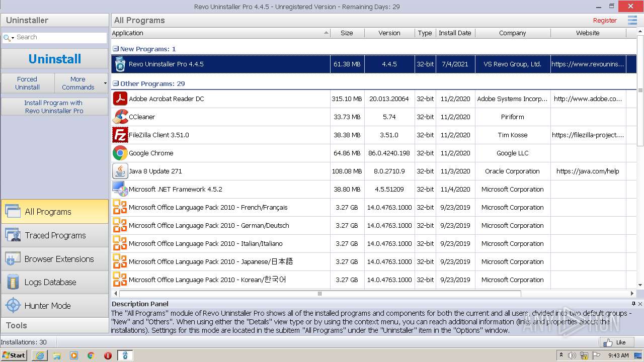Click the big Uninstall button
The height and width of the screenshot is (362, 644).
(x=54, y=59)
